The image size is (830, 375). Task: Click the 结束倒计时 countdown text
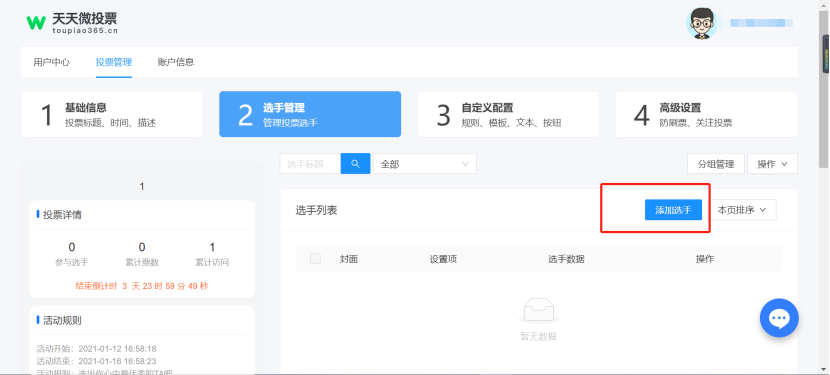[142, 286]
